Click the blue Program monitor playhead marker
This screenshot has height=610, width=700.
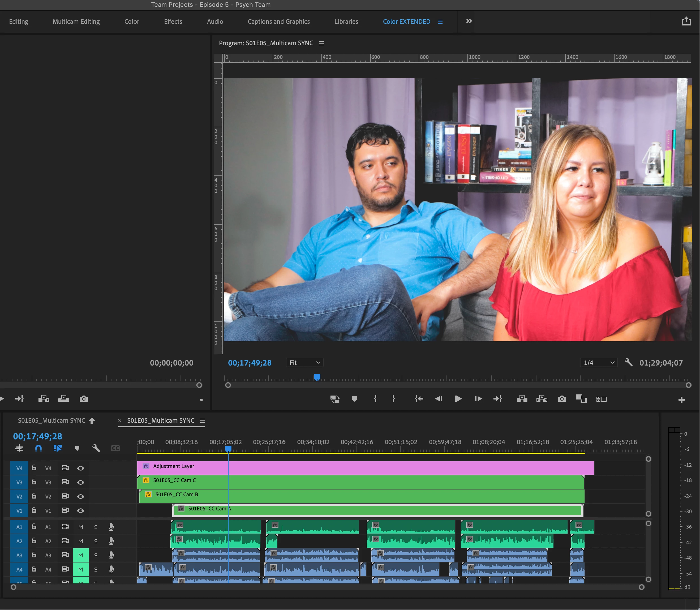point(317,377)
